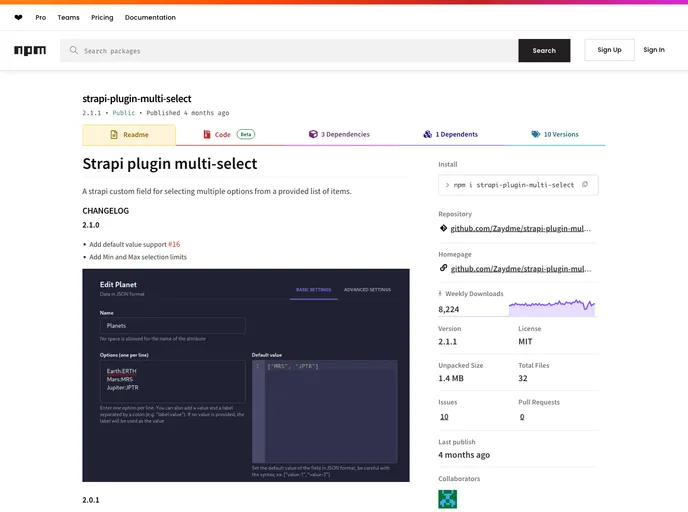Click the '4 months ago' last publish value
The height and width of the screenshot is (512, 688).
click(x=464, y=455)
